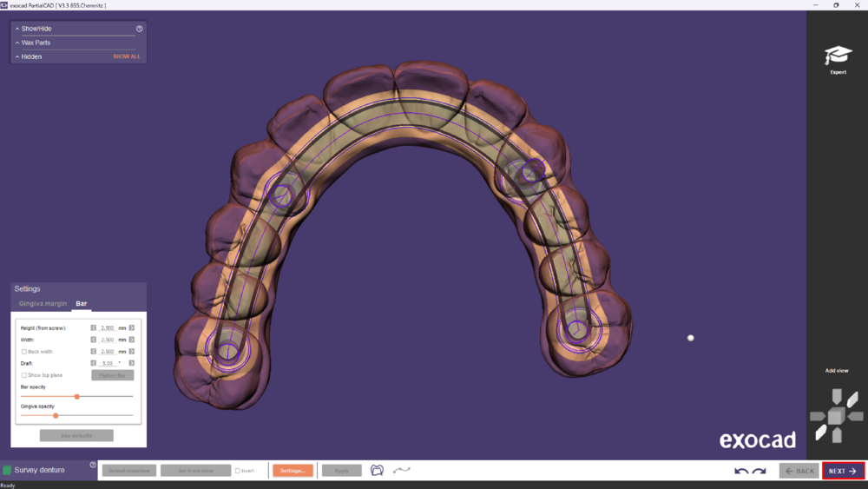This screenshot has height=489, width=868.
Task: Click the Draft value field
Action: click(108, 363)
